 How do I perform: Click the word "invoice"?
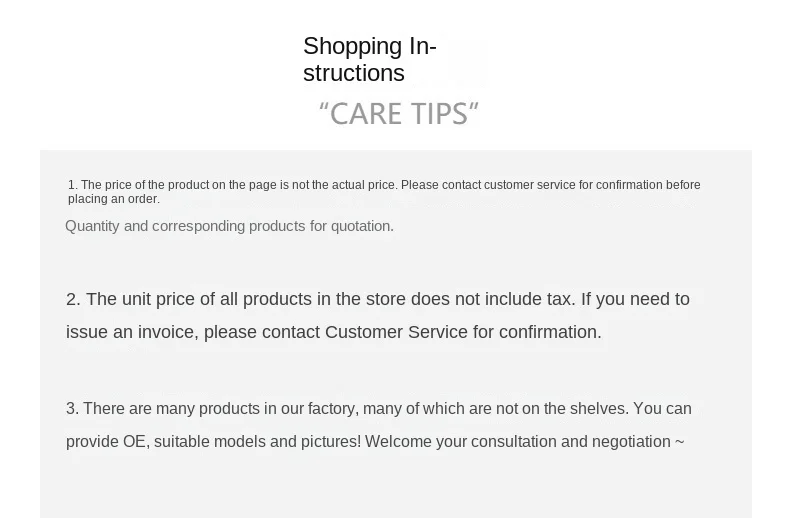(166, 332)
